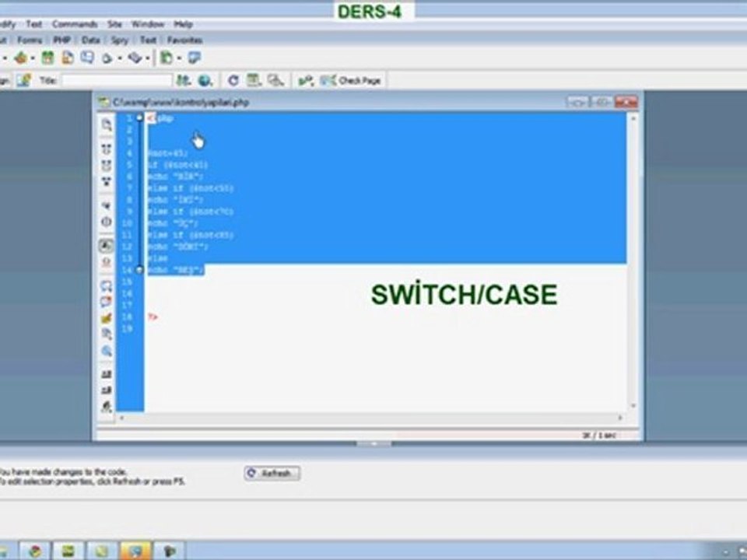Click the Move or Convert CSS icon

(107, 351)
